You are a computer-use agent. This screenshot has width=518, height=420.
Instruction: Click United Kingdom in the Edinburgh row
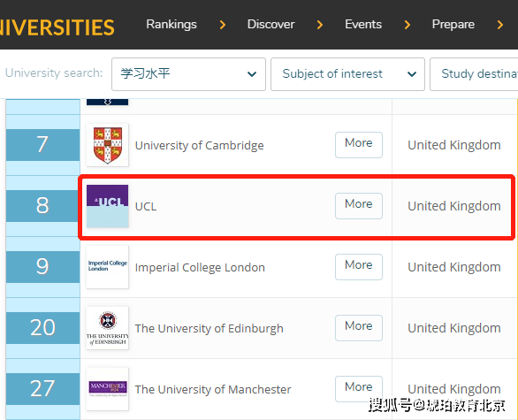pyautogui.click(x=454, y=328)
